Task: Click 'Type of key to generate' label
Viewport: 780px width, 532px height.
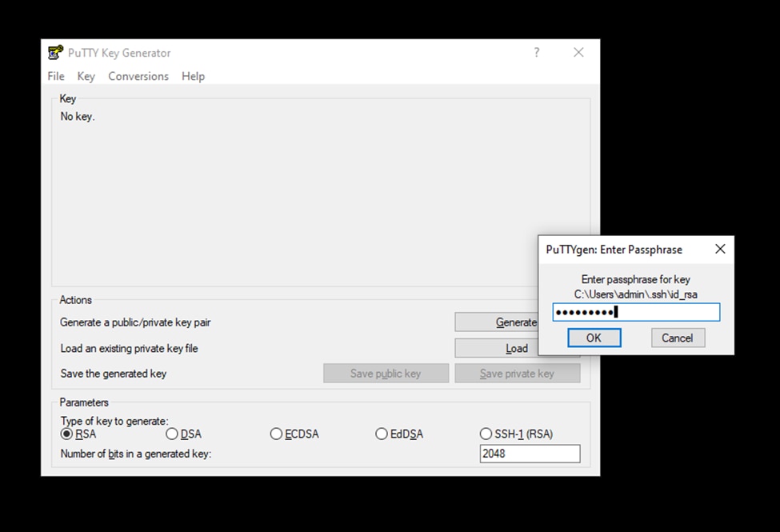Action: click(x=114, y=421)
